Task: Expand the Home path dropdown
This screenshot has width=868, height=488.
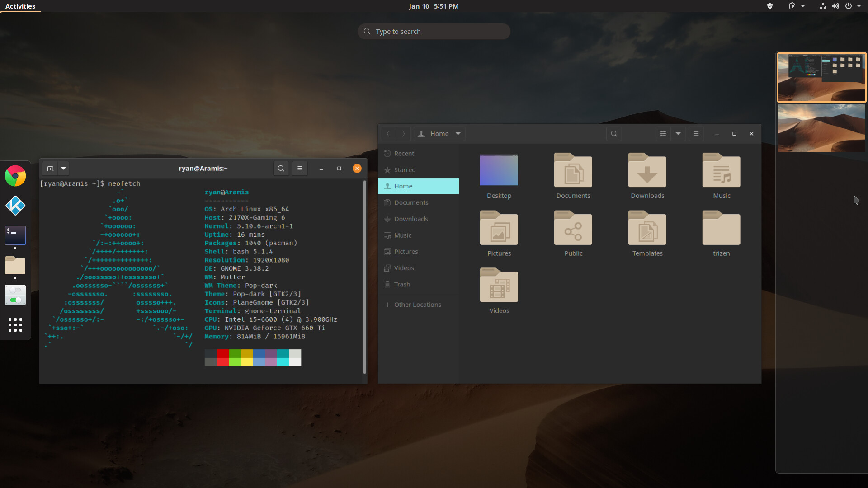Action: click(458, 133)
